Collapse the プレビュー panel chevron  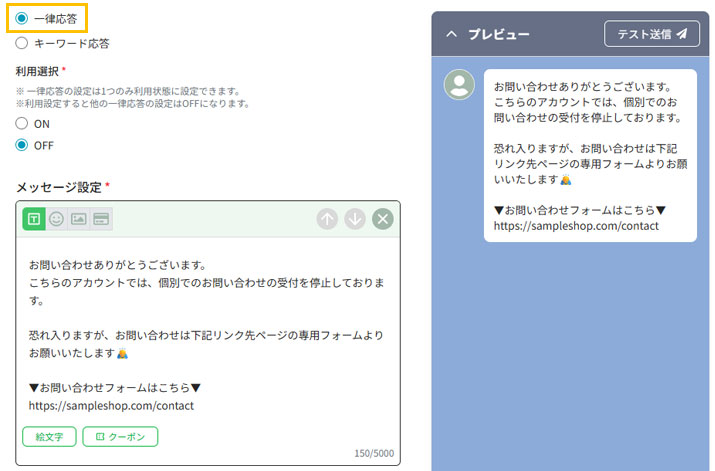pyautogui.click(x=452, y=34)
